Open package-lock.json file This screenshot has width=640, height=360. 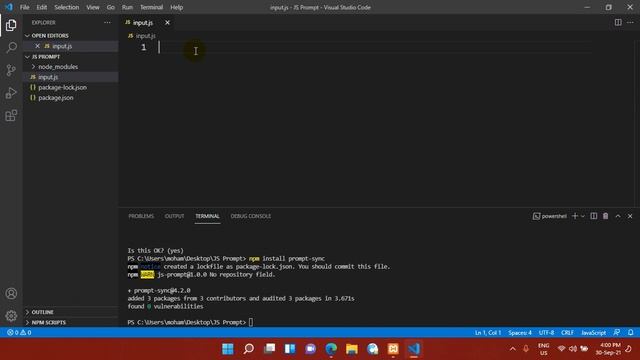(x=62, y=87)
